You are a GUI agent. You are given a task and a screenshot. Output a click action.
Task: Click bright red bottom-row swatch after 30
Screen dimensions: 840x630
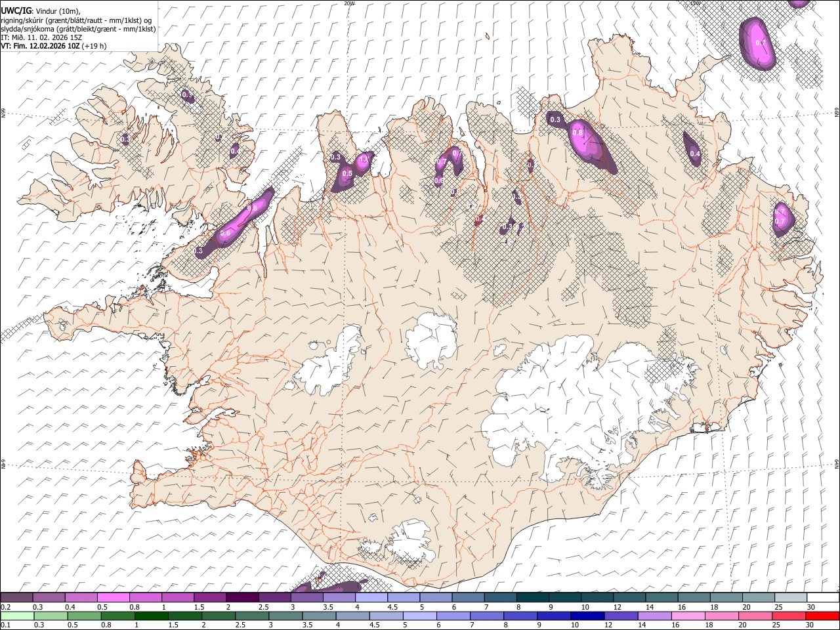point(823,616)
